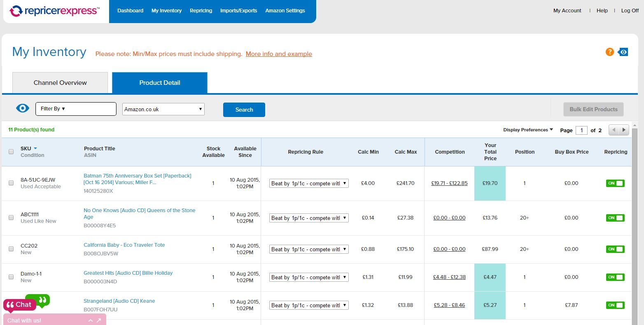Open the Filter By dropdown
The height and width of the screenshot is (325, 644).
pyautogui.click(x=76, y=109)
